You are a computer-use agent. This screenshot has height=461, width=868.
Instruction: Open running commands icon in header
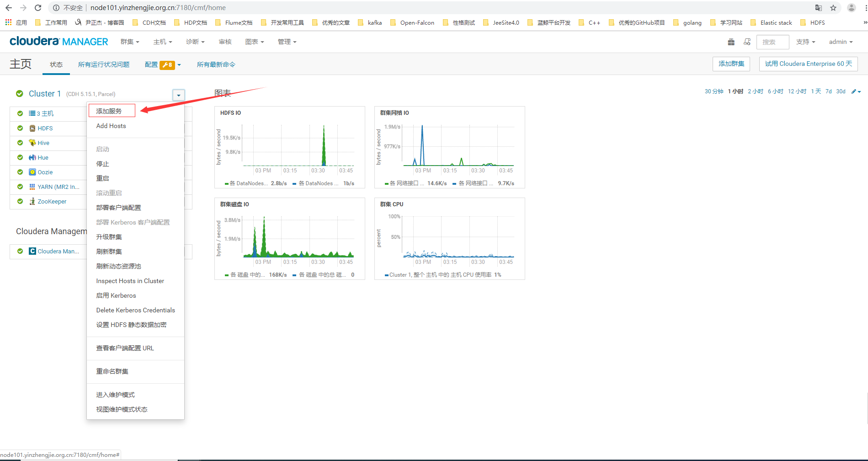click(x=747, y=42)
